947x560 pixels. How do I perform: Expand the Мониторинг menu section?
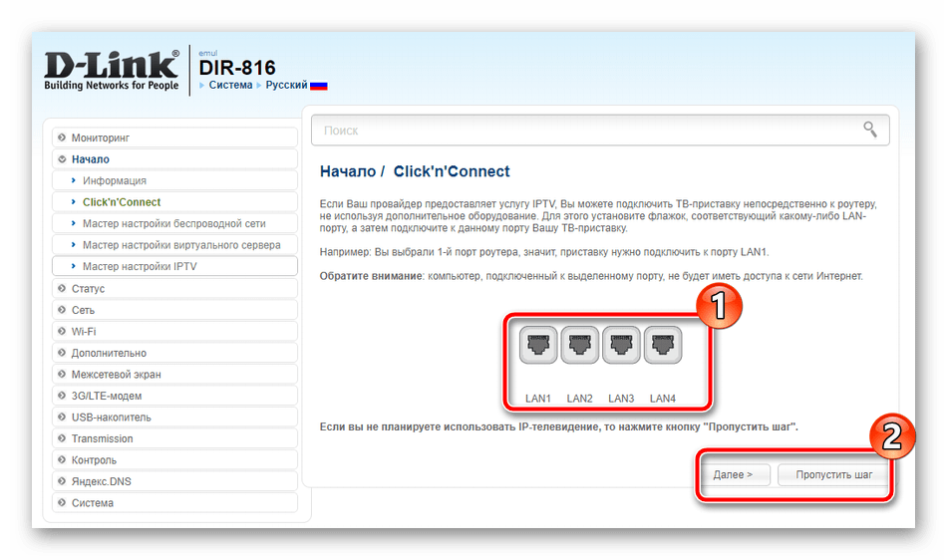click(x=175, y=138)
